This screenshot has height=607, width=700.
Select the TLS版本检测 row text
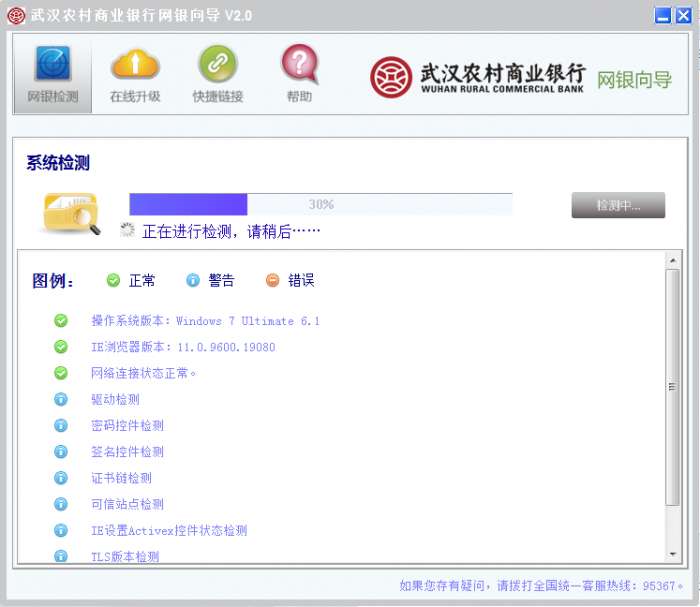[x=125, y=556]
